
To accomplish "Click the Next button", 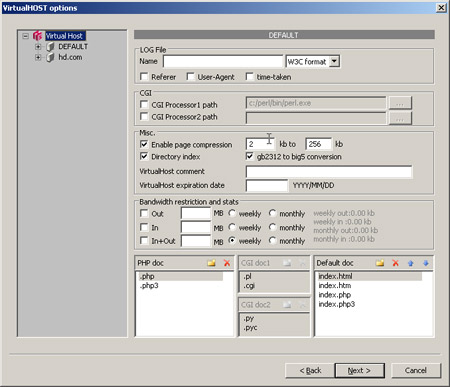I will pos(359,370).
